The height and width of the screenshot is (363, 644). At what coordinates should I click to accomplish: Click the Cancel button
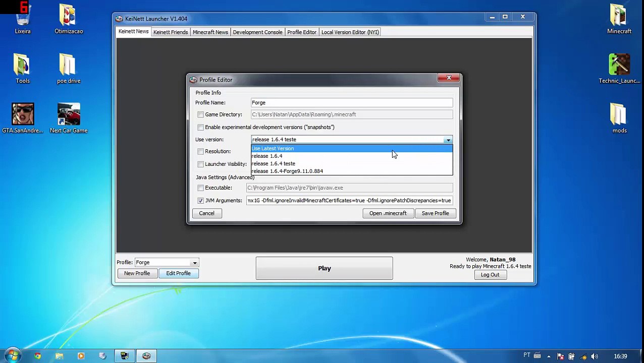[x=206, y=213]
